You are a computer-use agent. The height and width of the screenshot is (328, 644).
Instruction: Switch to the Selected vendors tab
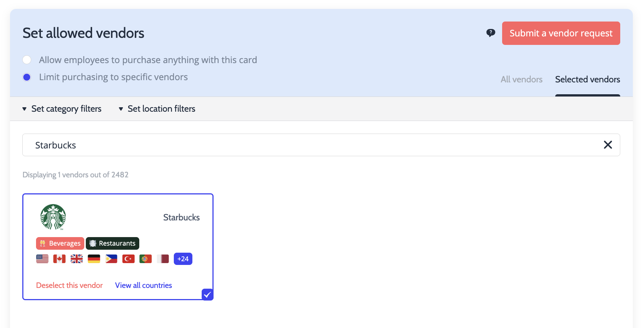click(588, 79)
